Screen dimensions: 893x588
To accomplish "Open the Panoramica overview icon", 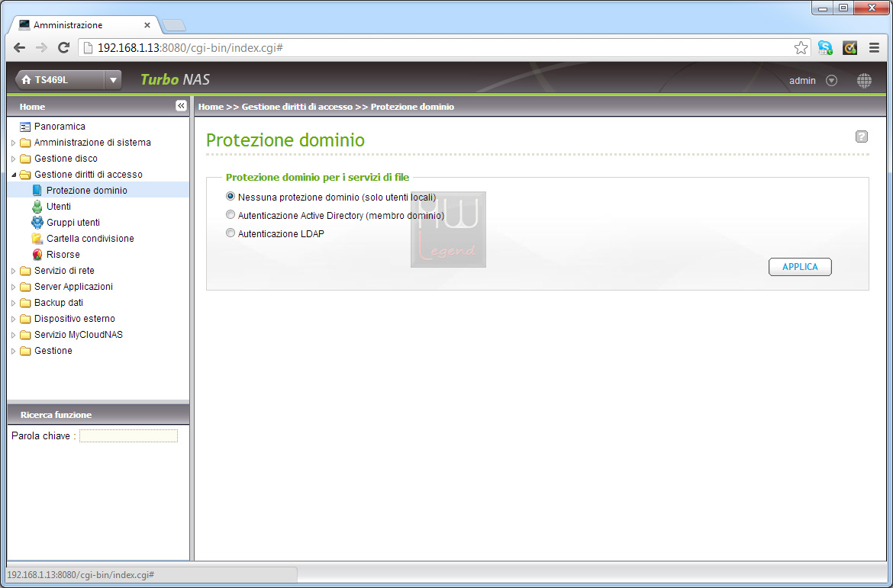I will (25, 127).
